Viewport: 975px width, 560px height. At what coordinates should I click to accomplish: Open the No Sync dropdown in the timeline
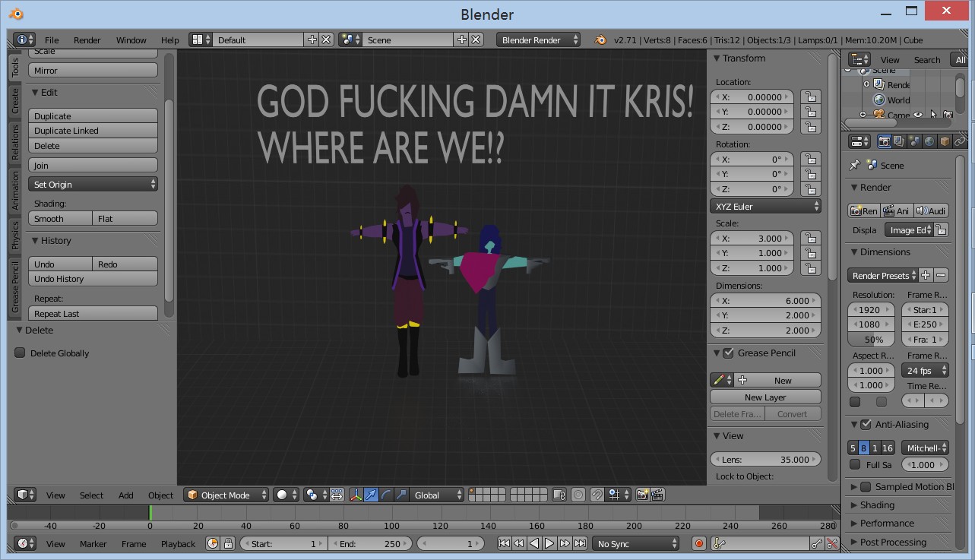[x=636, y=543]
